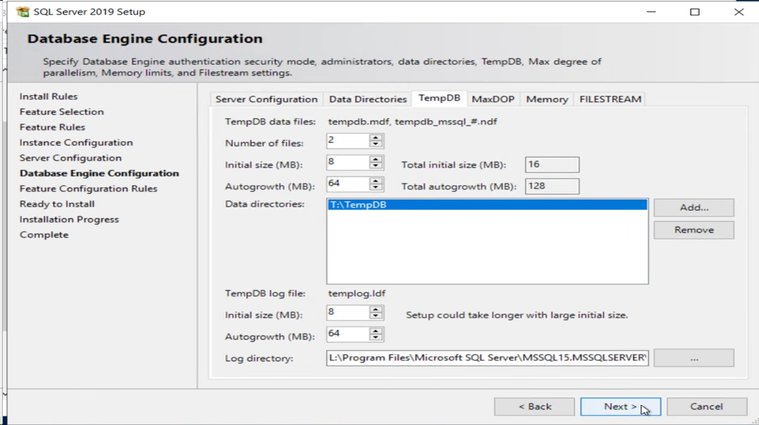Viewport: 759px width, 425px height.
Task: Open the Data Directories tab
Action: pos(368,99)
